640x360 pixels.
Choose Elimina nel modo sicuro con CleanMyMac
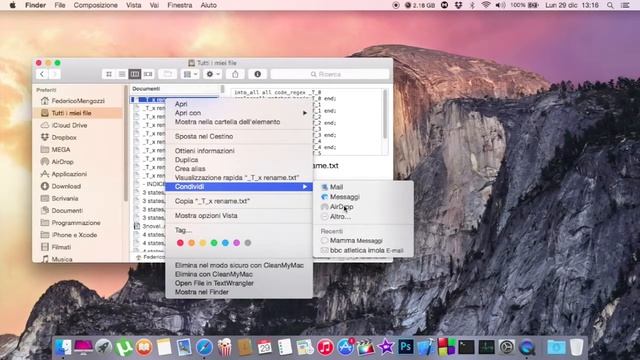(239, 265)
